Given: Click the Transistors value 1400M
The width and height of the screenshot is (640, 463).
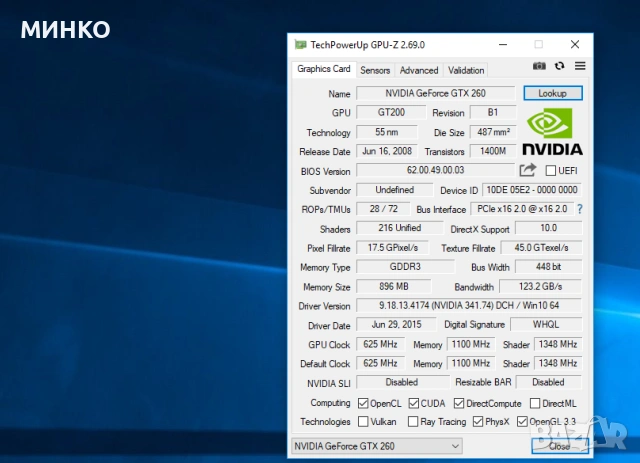Looking at the screenshot, I should [493, 151].
